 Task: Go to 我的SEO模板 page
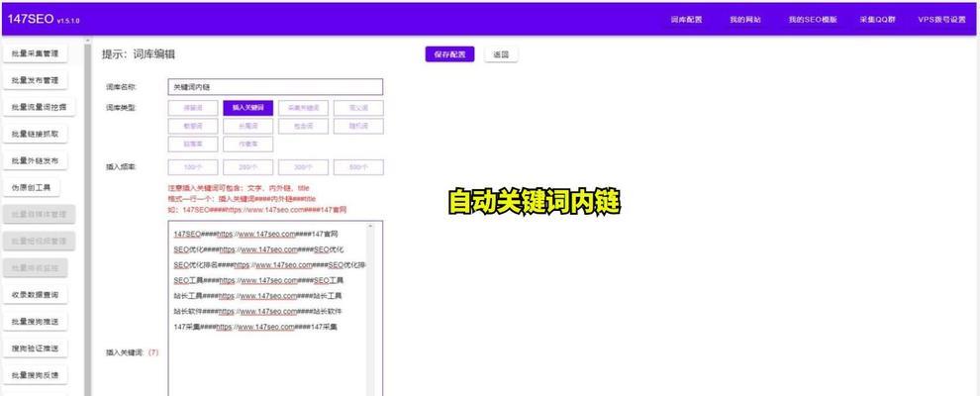coord(812,20)
